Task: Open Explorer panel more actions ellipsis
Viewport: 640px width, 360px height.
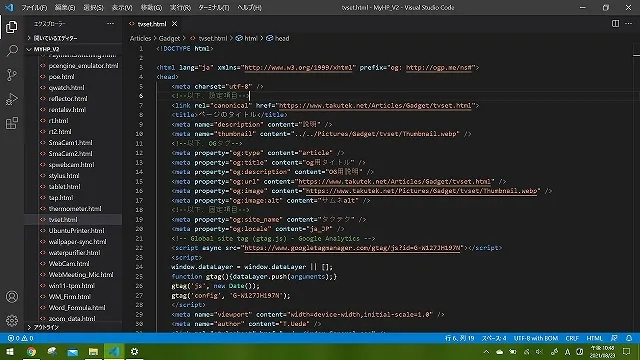Action: (110, 24)
